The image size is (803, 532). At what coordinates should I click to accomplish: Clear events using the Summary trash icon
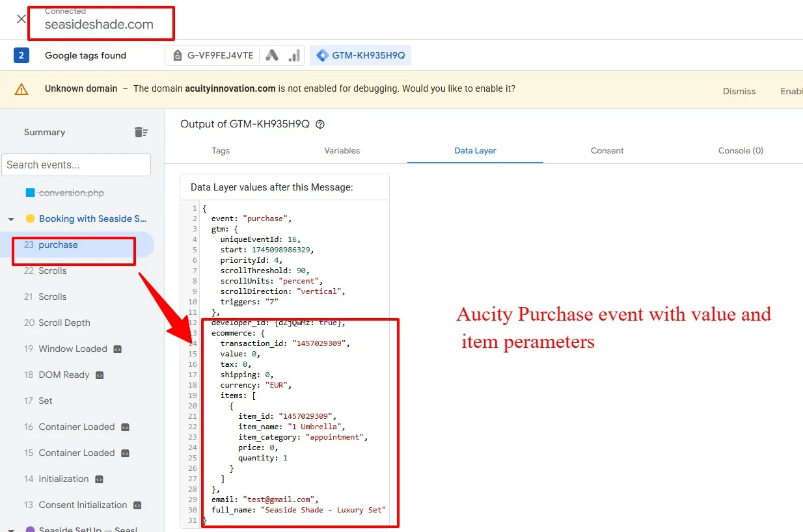point(141,132)
